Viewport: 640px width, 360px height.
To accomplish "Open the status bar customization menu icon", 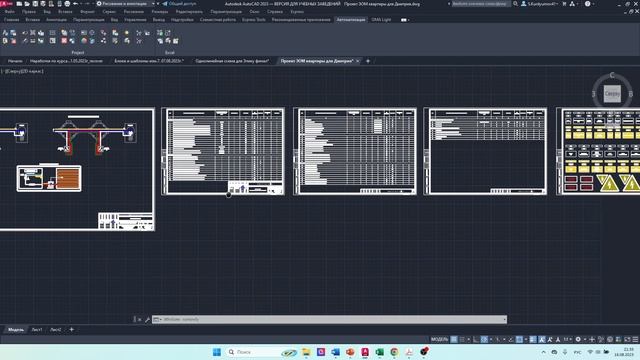I will 635,339.
